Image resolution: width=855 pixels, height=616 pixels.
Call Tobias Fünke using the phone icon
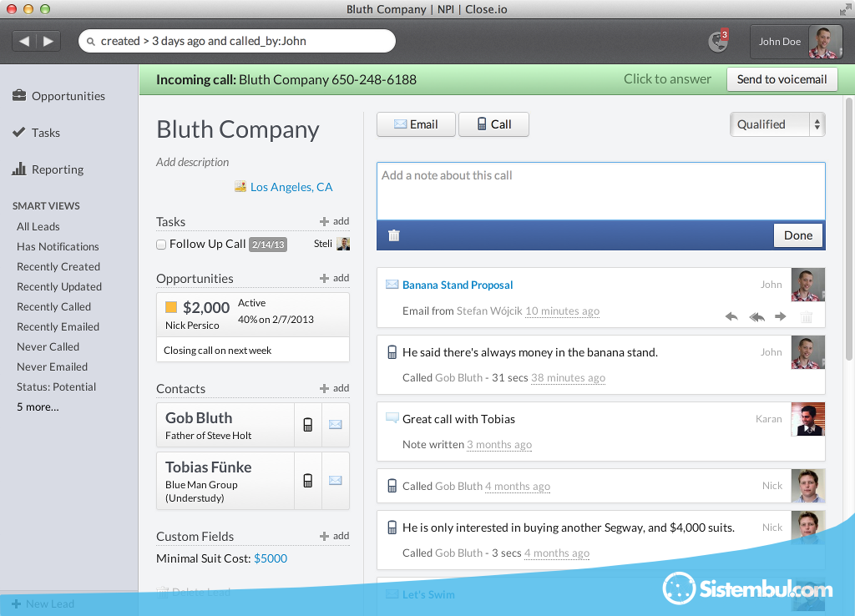click(x=307, y=480)
